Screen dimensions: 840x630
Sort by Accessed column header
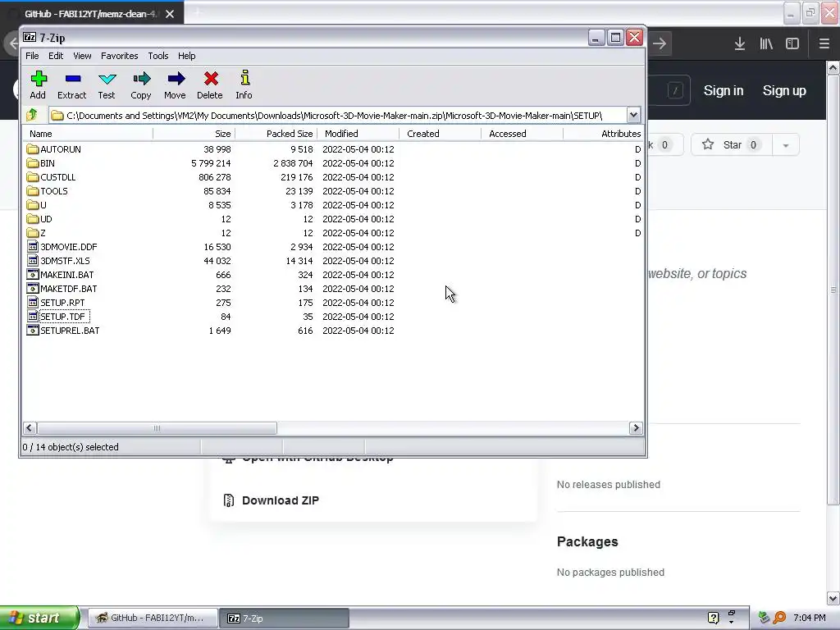click(x=522, y=134)
